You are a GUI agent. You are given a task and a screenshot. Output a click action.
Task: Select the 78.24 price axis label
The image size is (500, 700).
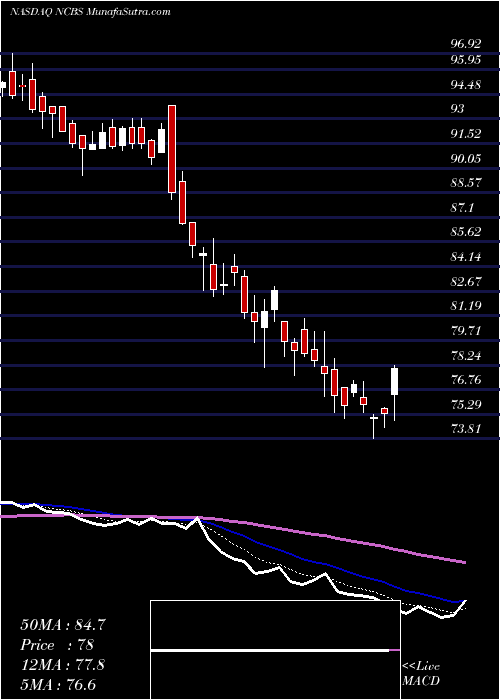(466, 356)
